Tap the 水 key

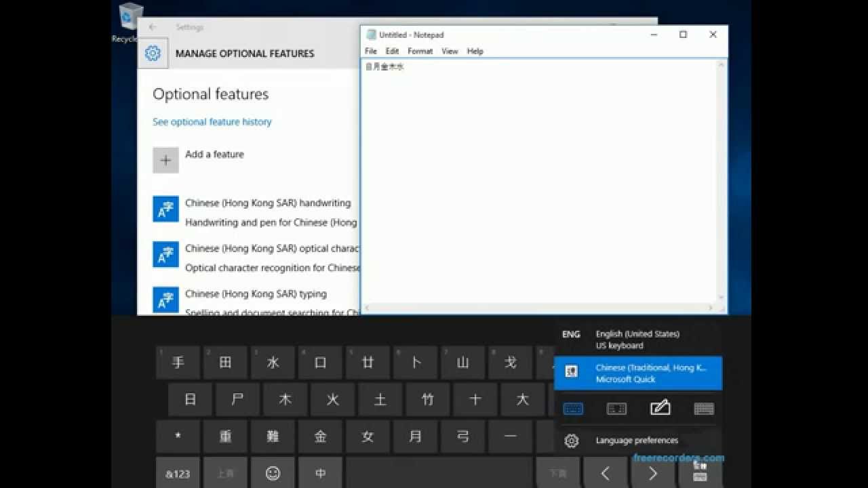pos(273,363)
